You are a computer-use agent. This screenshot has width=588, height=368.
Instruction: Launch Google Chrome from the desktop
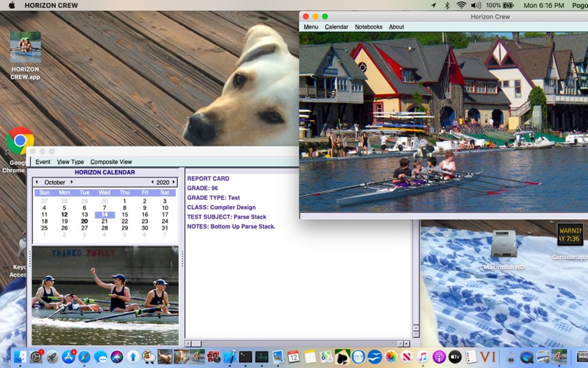point(20,141)
